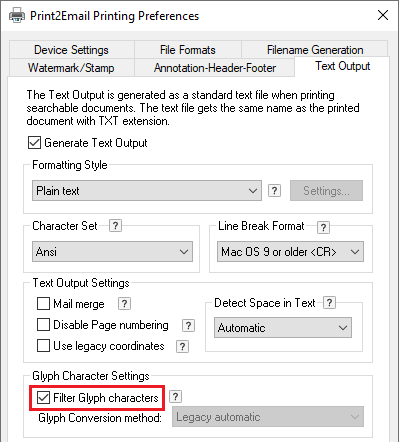Click the printer icon in title bar
The height and width of the screenshot is (442, 399).
[x=17, y=16]
